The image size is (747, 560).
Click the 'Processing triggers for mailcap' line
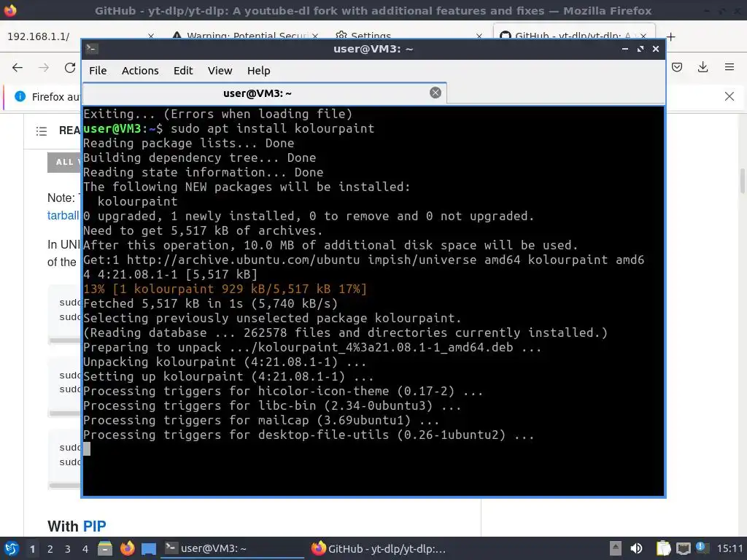(x=261, y=420)
